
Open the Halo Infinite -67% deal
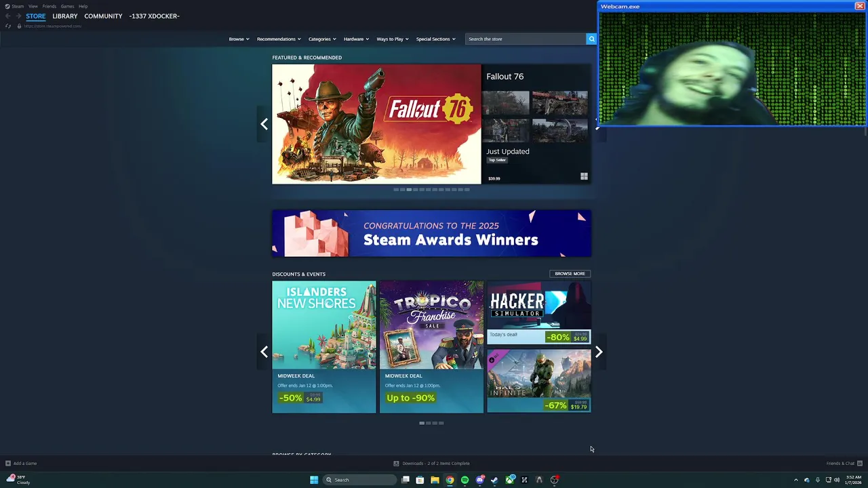pyautogui.click(x=539, y=381)
